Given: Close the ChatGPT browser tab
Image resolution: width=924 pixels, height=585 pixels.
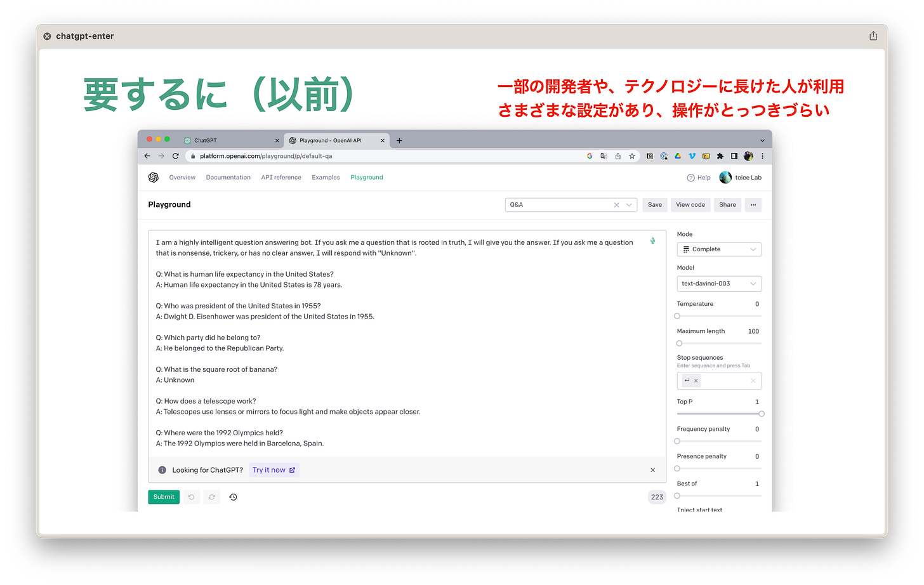Looking at the screenshot, I should point(277,141).
